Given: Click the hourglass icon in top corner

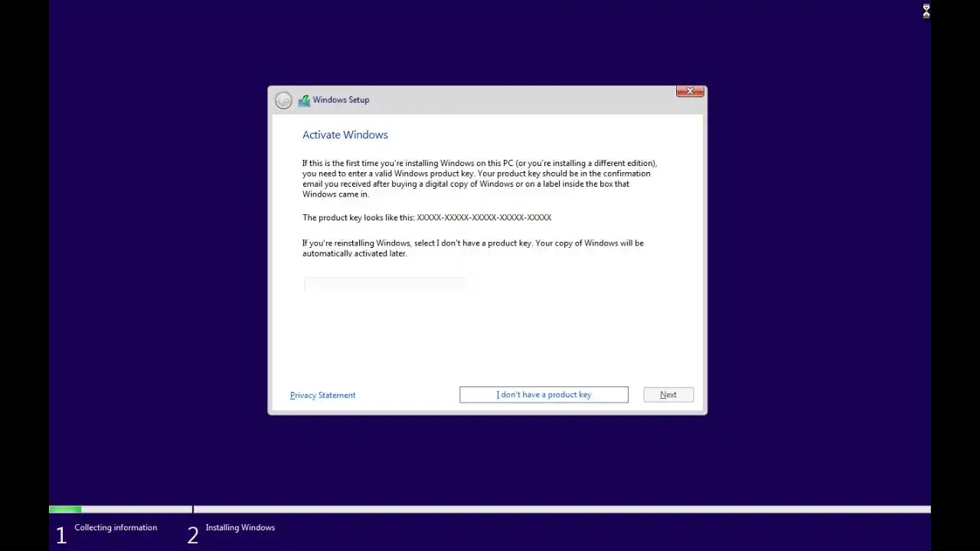Looking at the screenshot, I should pyautogui.click(x=926, y=11).
